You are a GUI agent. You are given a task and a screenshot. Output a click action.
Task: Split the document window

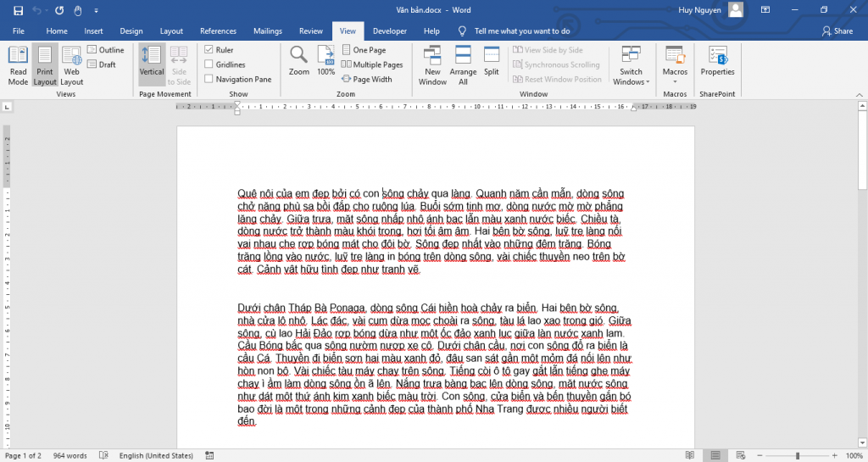pos(491,61)
